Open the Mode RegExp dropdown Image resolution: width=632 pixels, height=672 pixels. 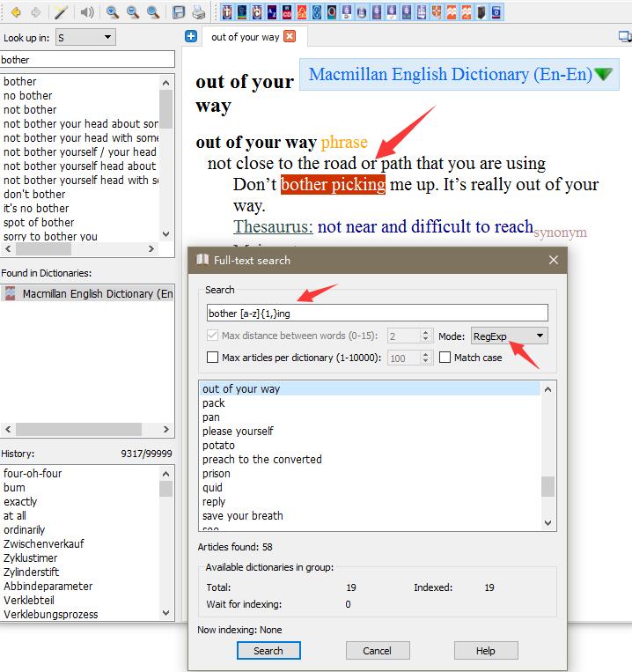coord(509,336)
